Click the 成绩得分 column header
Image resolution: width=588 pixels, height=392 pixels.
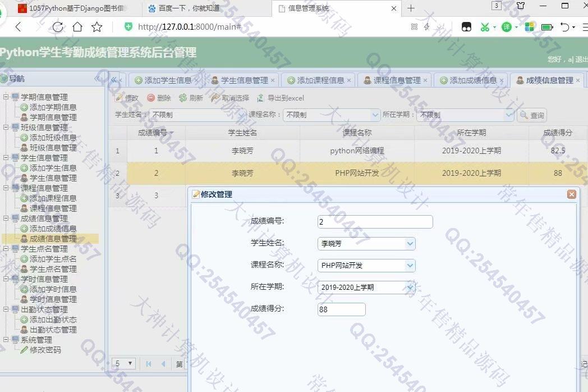pos(558,133)
